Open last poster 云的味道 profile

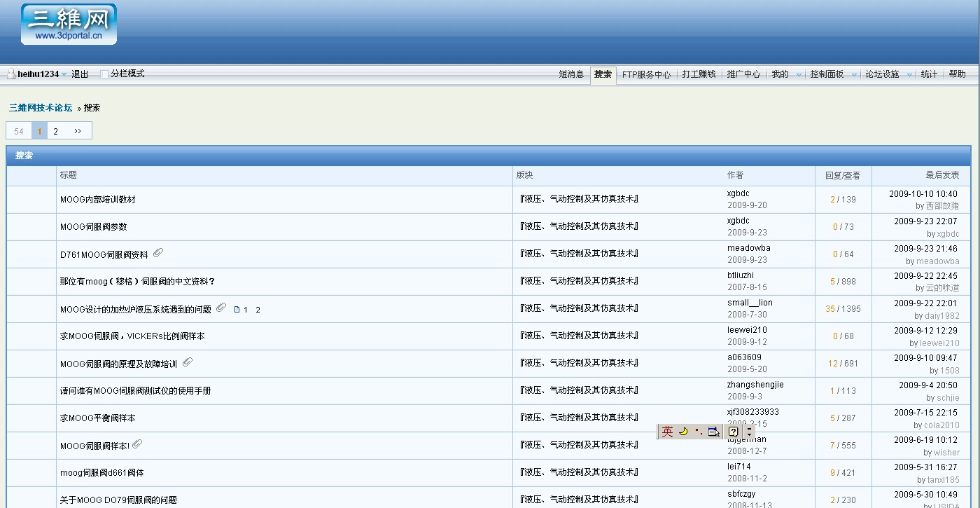click(943, 288)
